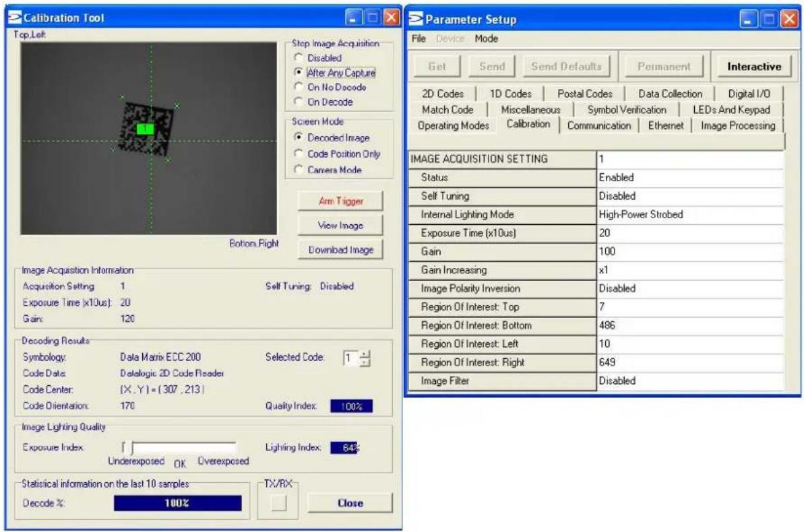804x532 pixels.
Task: Click Gain value 100 field
Action: (x=690, y=251)
